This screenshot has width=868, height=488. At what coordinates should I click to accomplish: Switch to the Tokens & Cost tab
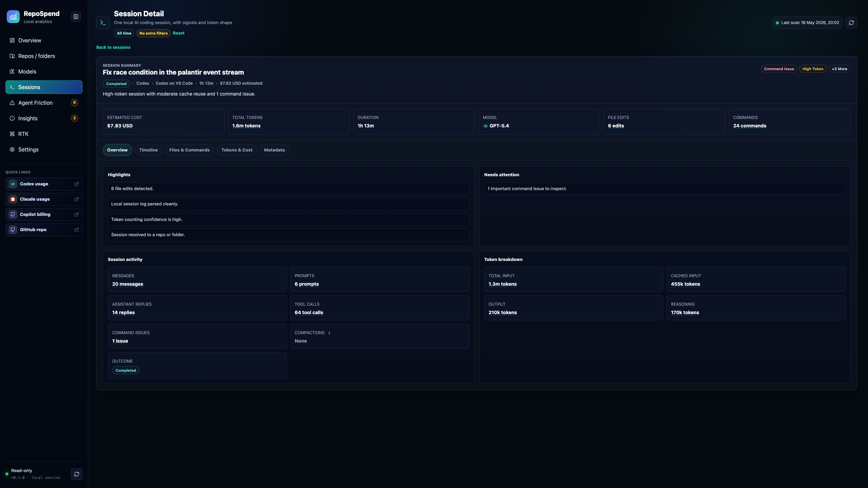[237, 150]
